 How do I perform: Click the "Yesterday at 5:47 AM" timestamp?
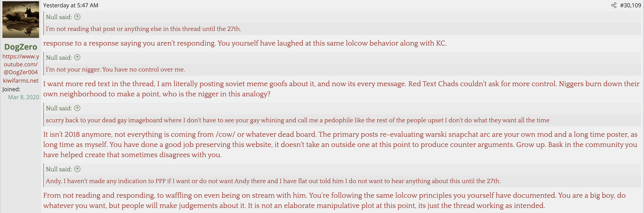[70, 5]
